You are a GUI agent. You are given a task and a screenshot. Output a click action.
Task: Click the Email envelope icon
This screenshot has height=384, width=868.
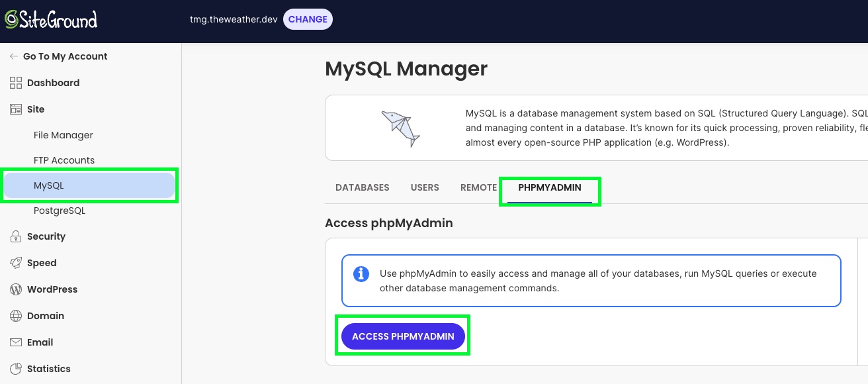(16, 342)
